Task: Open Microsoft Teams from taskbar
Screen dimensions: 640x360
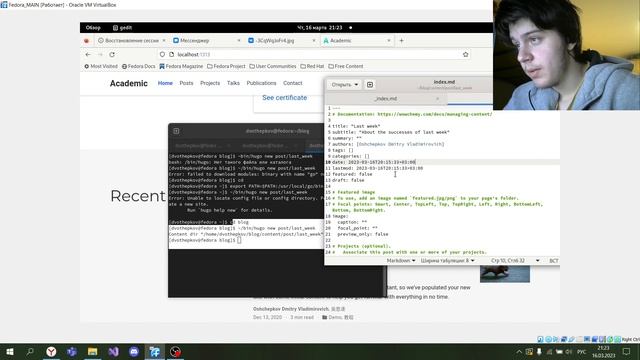Action: [72, 351]
